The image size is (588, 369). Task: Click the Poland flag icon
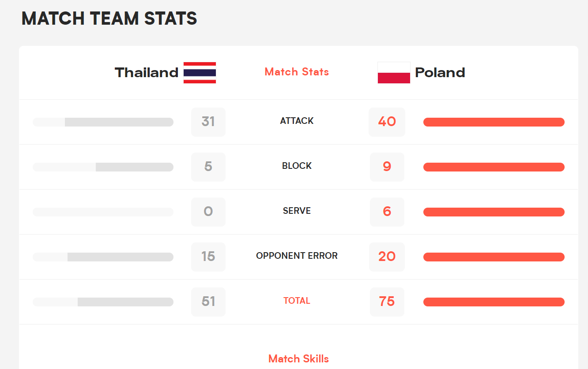click(394, 73)
